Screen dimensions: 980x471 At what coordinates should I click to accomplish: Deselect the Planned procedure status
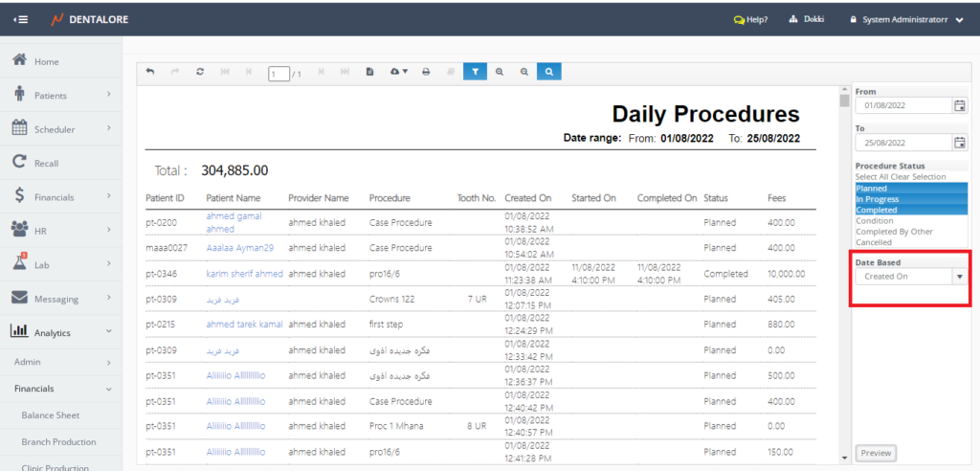(872, 189)
